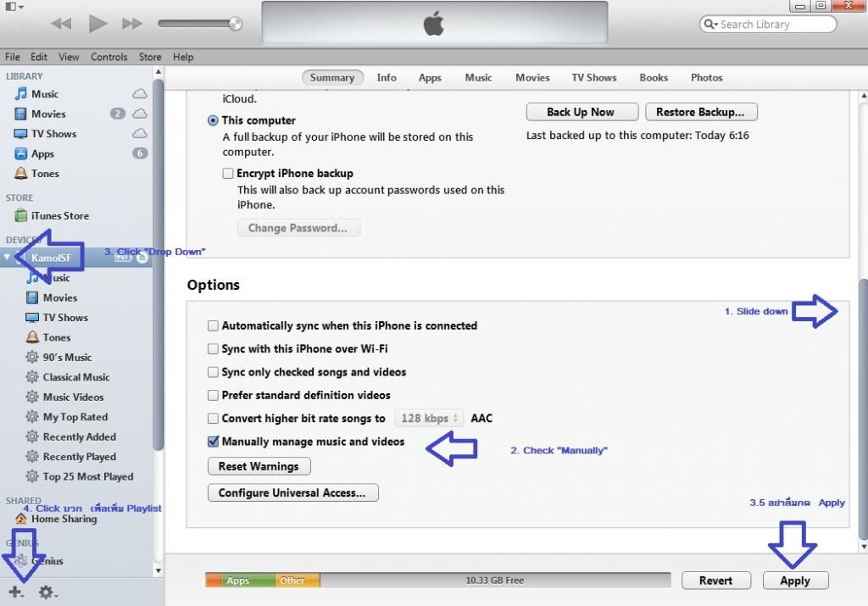Start playback with the Play button

click(x=98, y=23)
